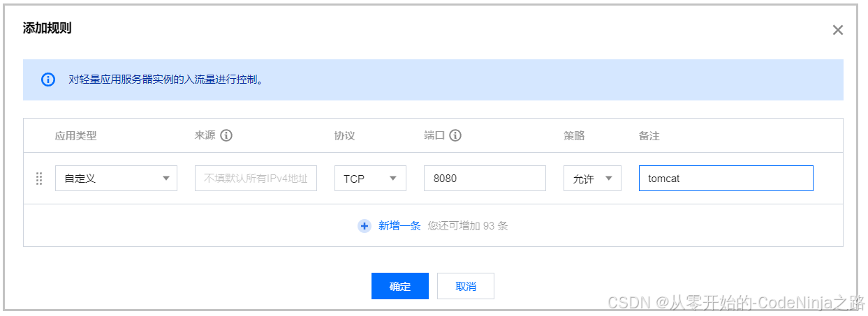Click the info icon in the blue banner
This screenshot has height=316, width=868.
click(x=47, y=80)
